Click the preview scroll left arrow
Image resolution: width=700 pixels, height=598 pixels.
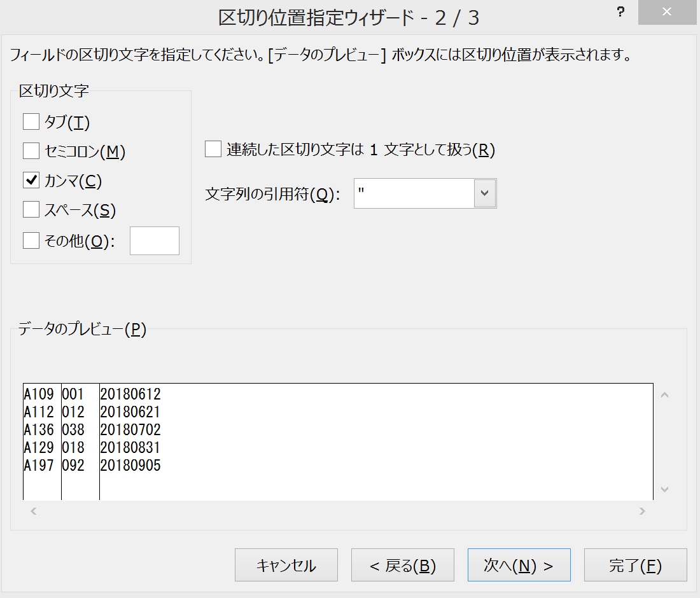pyautogui.click(x=34, y=511)
